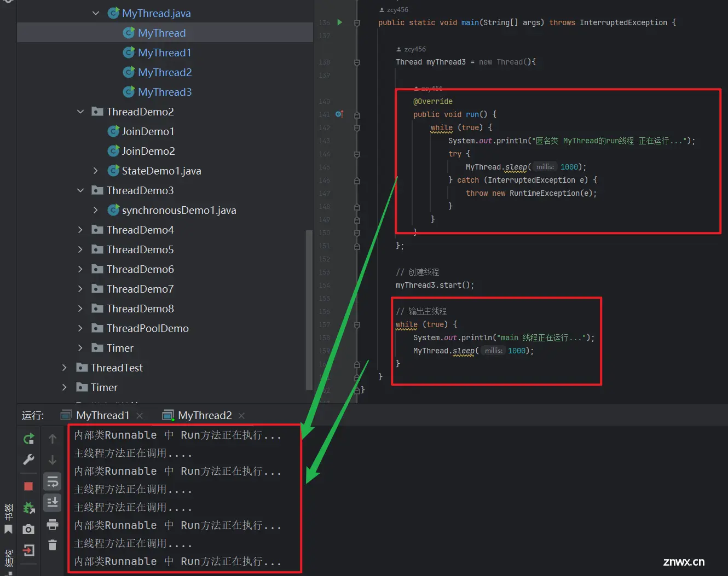Collapse the ThreadDemo3 folder
The image size is (728, 576).
point(80,190)
